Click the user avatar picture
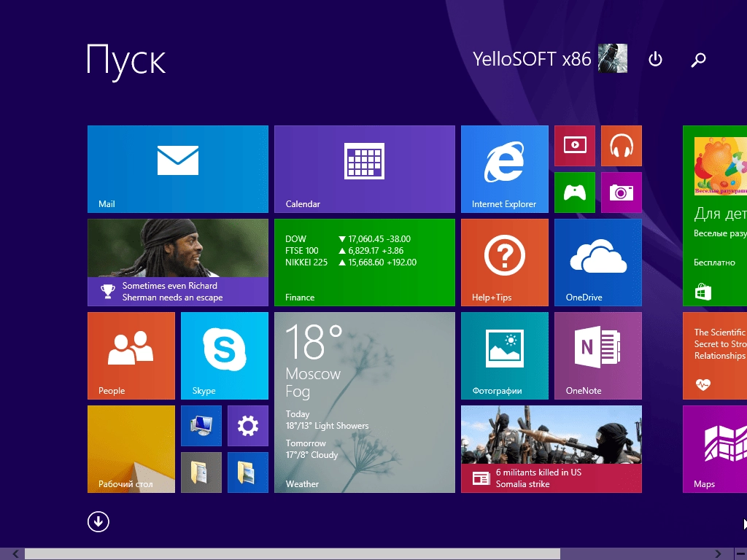The width and height of the screenshot is (747, 560). [x=613, y=58]
